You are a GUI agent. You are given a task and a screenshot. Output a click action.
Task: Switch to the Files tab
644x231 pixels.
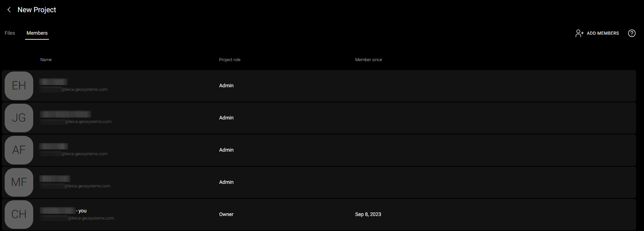(10, 33)
